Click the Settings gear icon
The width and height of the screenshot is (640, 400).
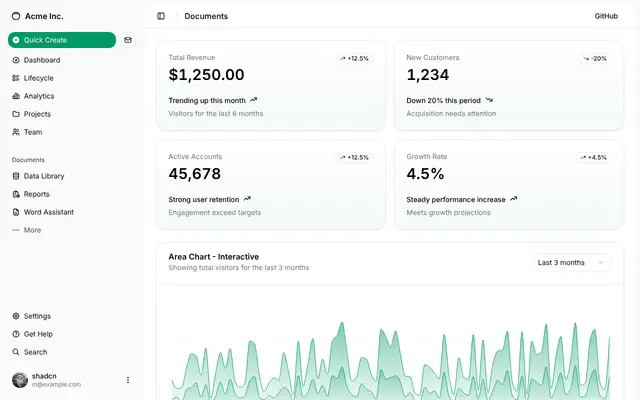16,316
